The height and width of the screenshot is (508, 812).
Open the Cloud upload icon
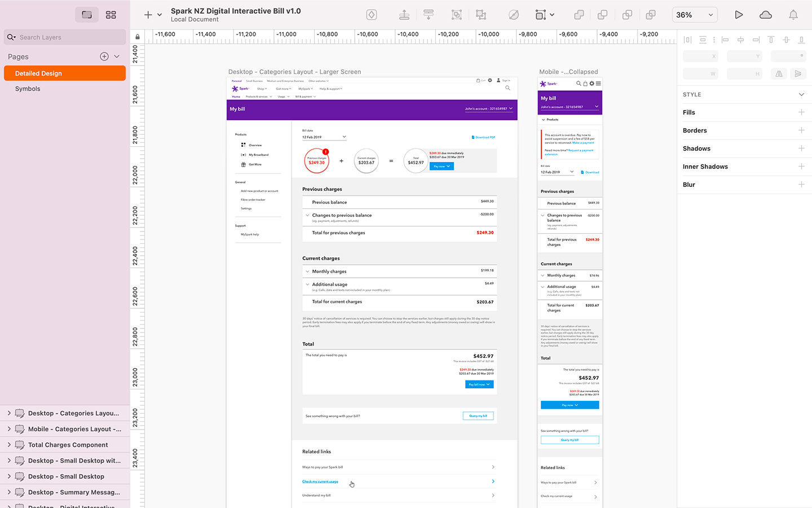click(x=766, y=15)
